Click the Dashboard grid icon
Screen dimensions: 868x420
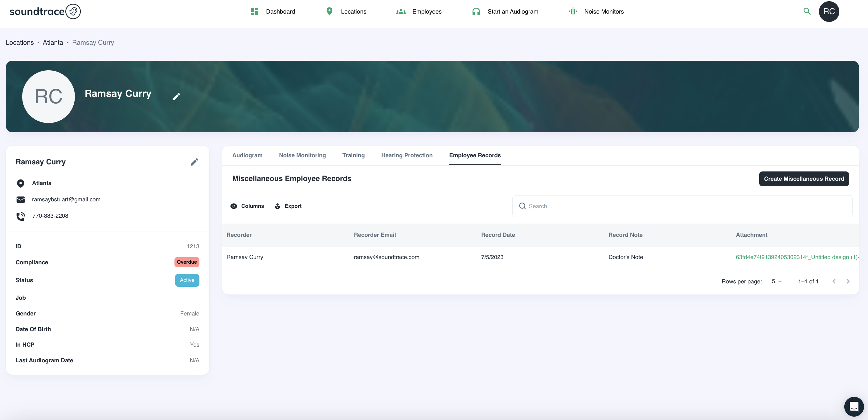click(254, 11)
